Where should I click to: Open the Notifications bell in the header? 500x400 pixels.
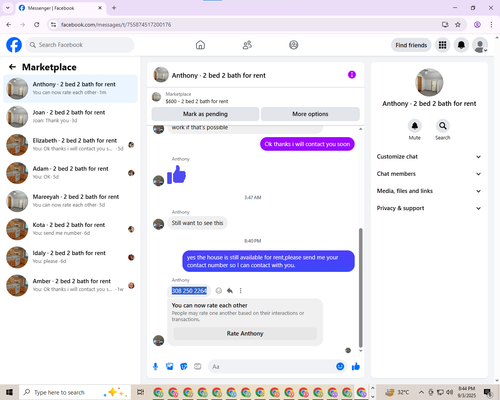[x=461, y=45]
